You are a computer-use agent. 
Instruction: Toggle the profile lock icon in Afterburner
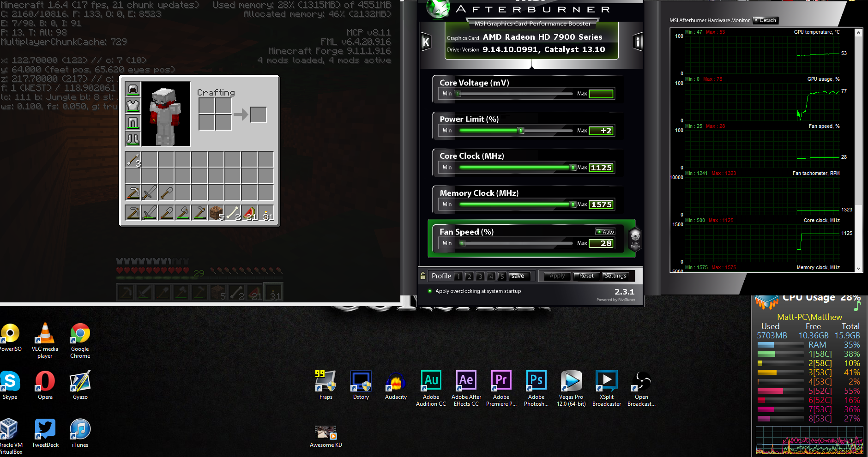423,276
